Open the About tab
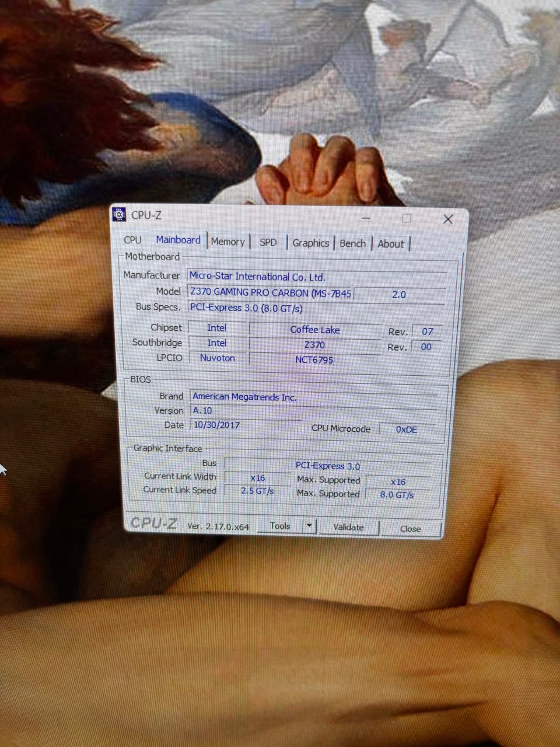The height and width of the screenshot is (747, 560). (390, 244)
